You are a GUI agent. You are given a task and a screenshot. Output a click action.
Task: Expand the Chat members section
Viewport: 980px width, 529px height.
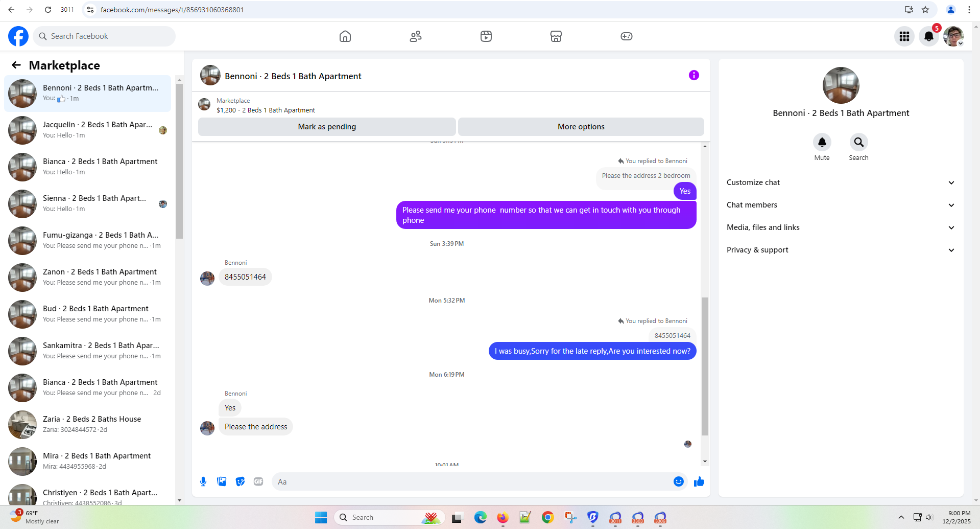pyautogui.click(x=841, y=205)
